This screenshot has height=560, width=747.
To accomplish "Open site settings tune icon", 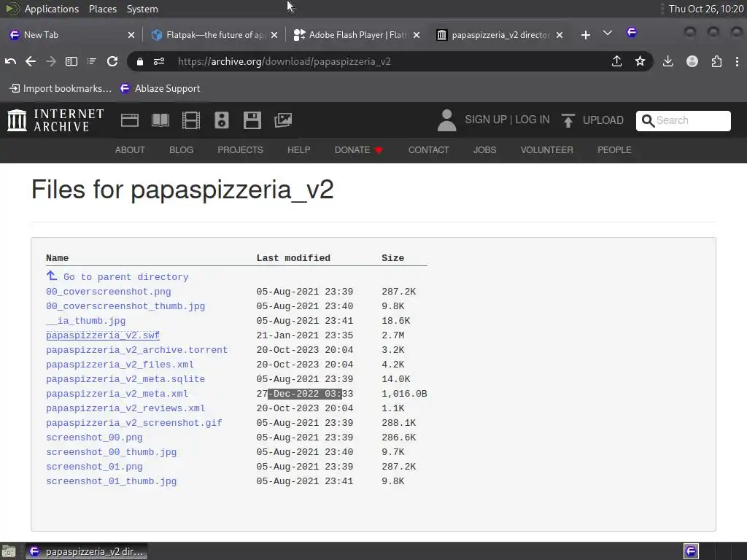I will tap(159, 61).
